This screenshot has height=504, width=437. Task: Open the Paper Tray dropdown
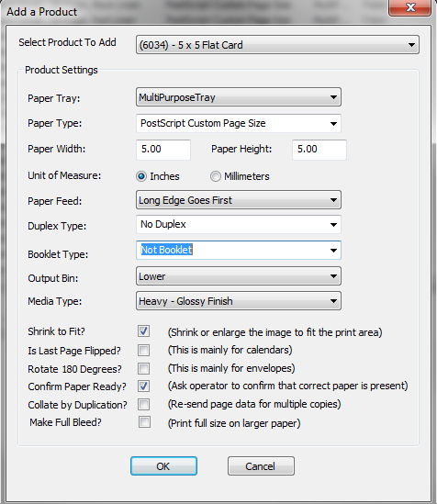pos(239,97)
